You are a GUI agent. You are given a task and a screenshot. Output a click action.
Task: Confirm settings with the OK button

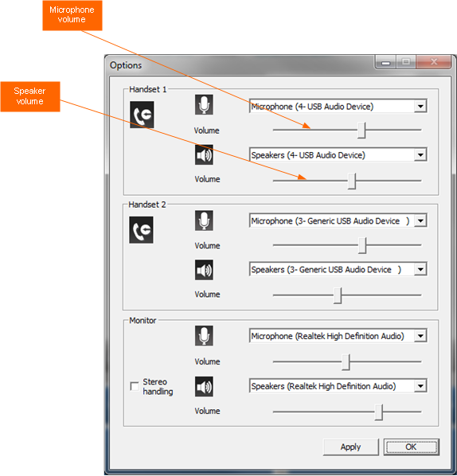pyautogui.click(x=411, y=447)
